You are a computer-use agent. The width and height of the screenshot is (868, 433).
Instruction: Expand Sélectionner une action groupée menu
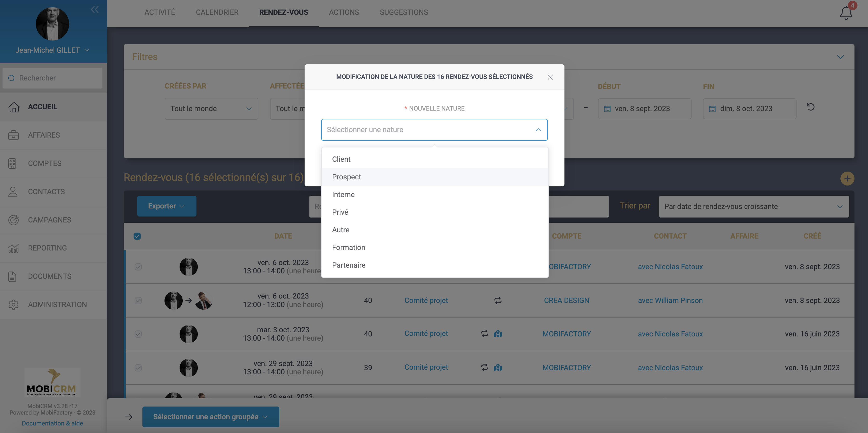tap(211, 416)
